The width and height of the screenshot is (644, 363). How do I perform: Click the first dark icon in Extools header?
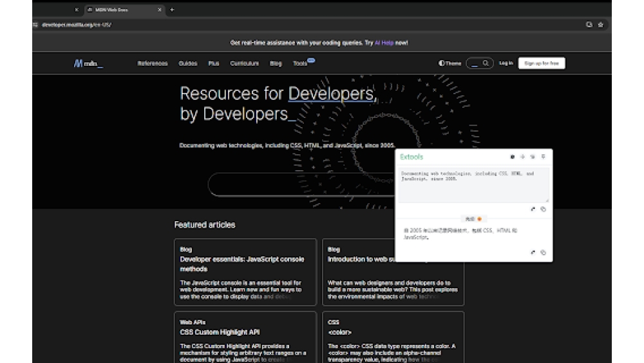512,157
